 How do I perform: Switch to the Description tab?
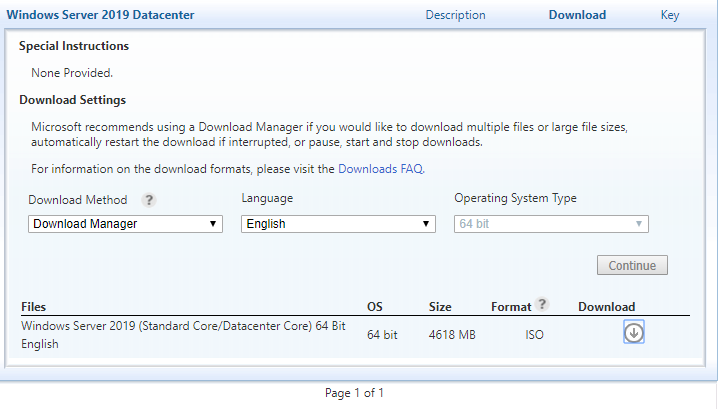[455, 15]
